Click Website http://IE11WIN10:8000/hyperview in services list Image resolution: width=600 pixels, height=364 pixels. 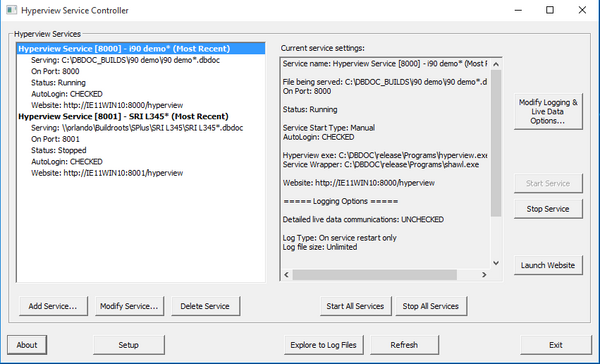[107, 105]
